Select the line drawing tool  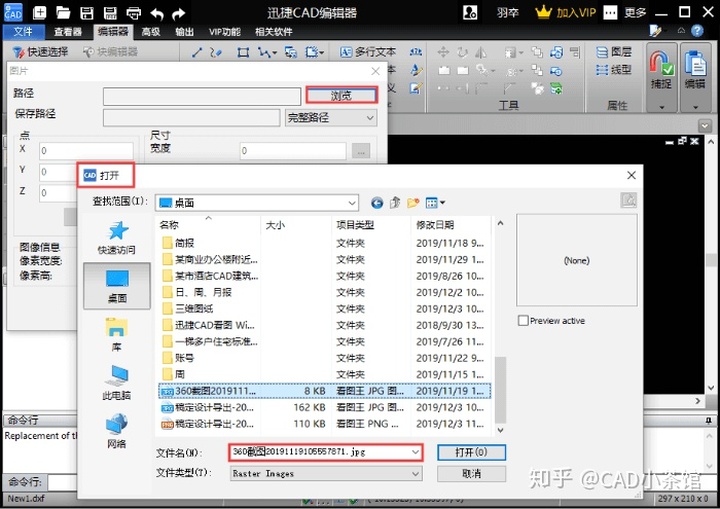[x=197, y=52]
